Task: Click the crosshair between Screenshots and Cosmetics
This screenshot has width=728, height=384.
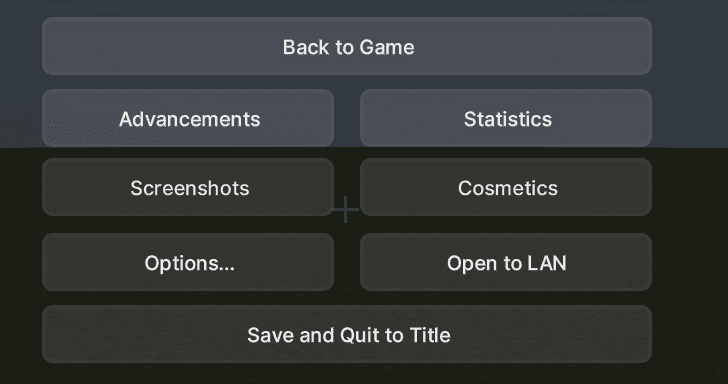Action: [345, 209]
